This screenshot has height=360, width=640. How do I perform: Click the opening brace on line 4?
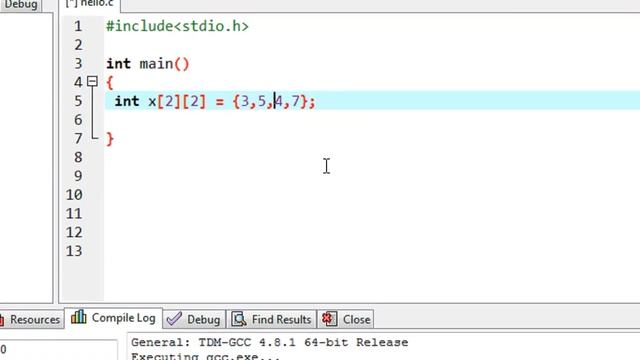click(109, 83)
